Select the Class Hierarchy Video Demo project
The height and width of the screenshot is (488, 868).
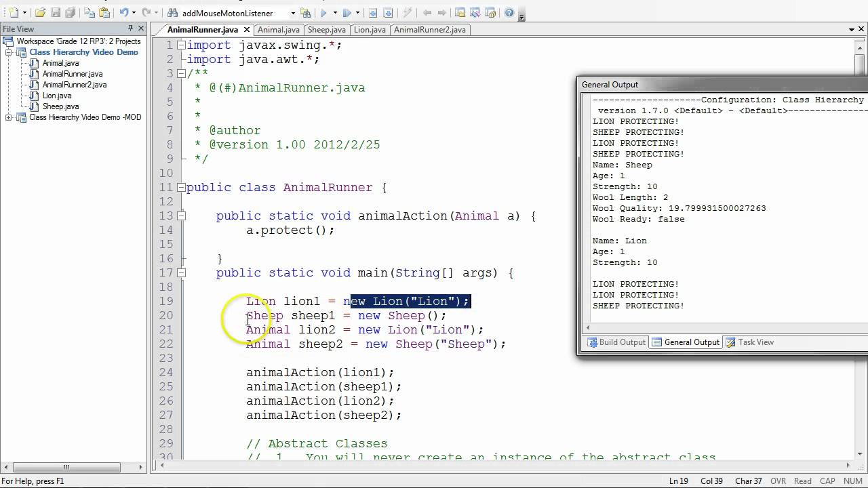[x=83, y=52]
